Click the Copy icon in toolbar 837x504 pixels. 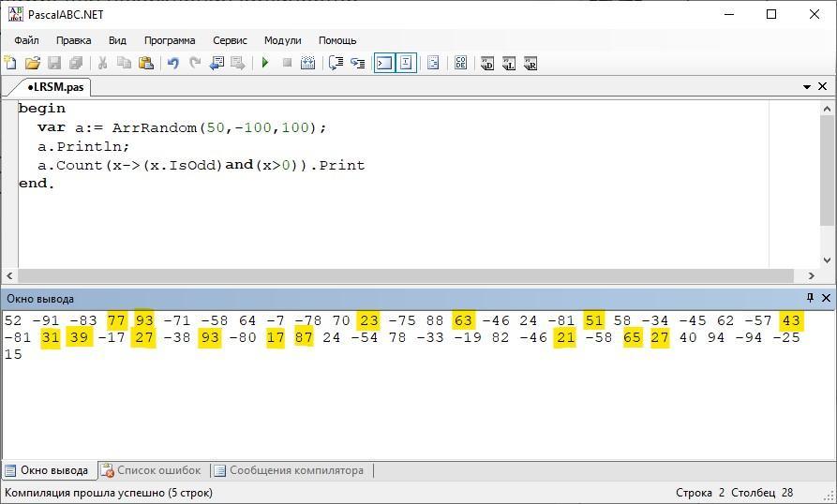(124, 63)
